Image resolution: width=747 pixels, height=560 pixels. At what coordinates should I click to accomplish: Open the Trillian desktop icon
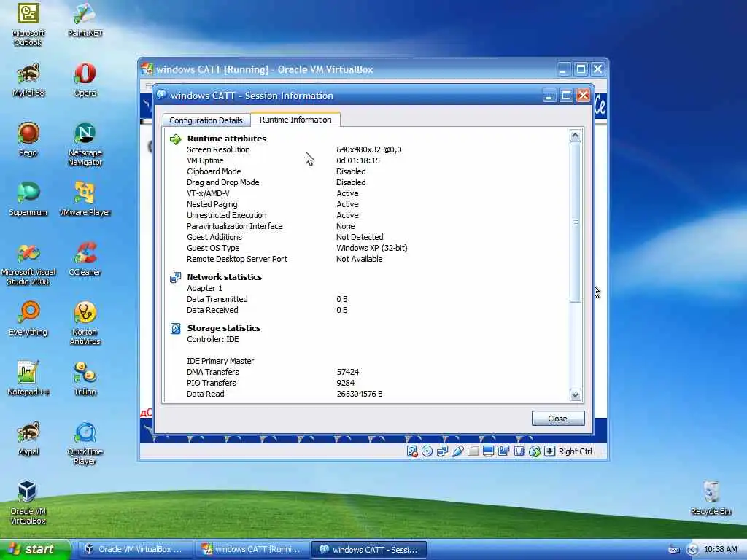point(85,379)
